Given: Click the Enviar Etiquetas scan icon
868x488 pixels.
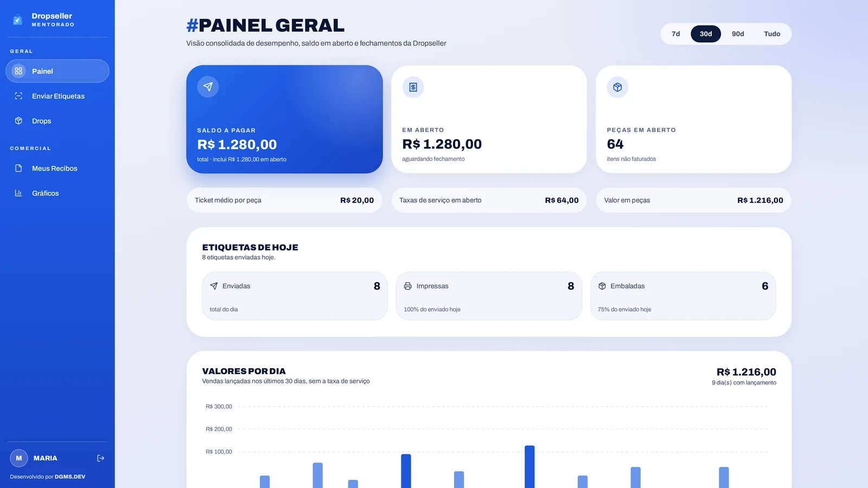Looking at the screenshot, I should 18,96.
